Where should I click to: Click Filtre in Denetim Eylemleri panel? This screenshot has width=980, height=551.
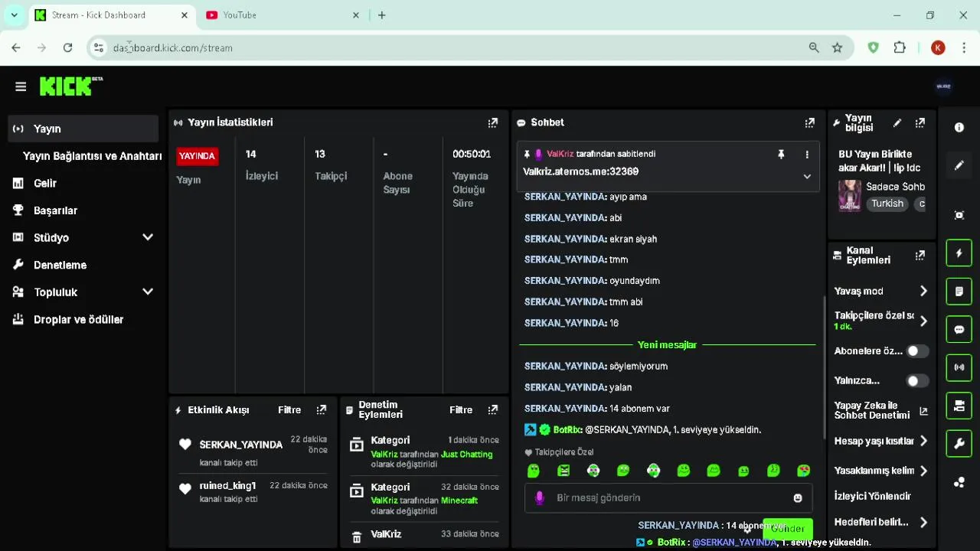pyautogui.click(x=461, y=410)
